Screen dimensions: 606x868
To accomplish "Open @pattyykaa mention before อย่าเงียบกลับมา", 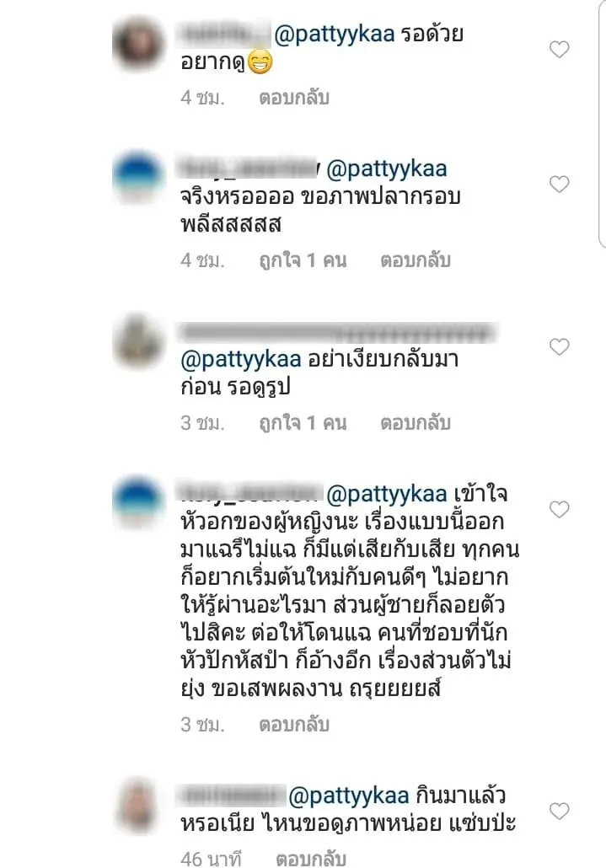I will (x=241, y=359).
